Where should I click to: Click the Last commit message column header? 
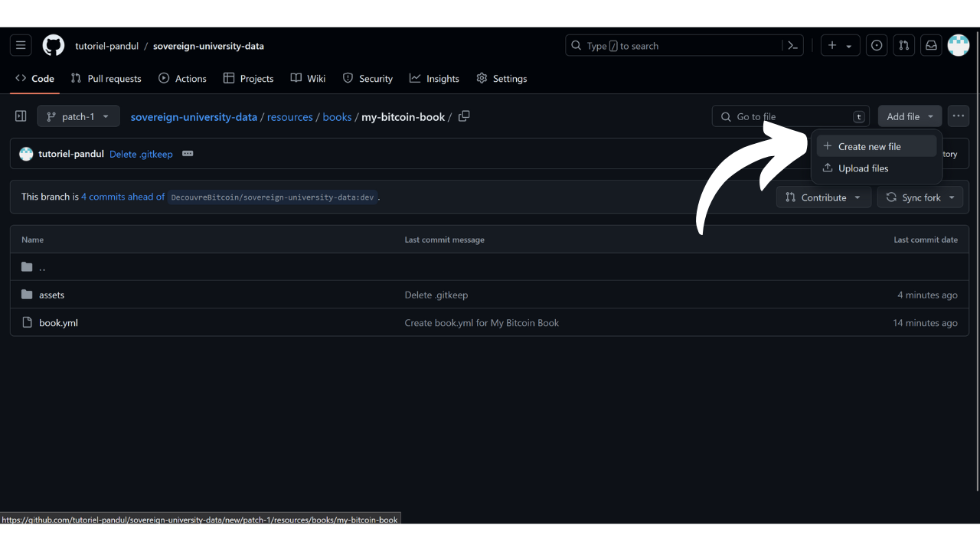pyautogui.click(x=444, y=240)
